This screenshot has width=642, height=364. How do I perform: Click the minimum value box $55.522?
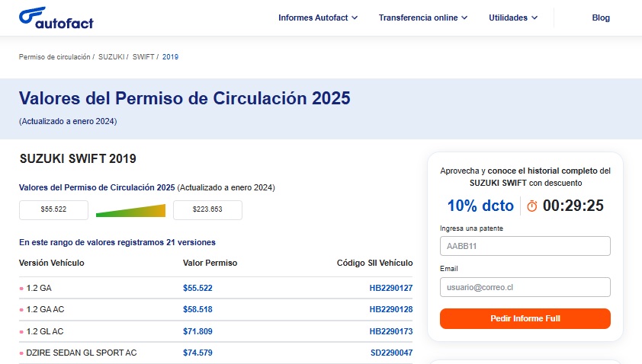pos(53,209)
